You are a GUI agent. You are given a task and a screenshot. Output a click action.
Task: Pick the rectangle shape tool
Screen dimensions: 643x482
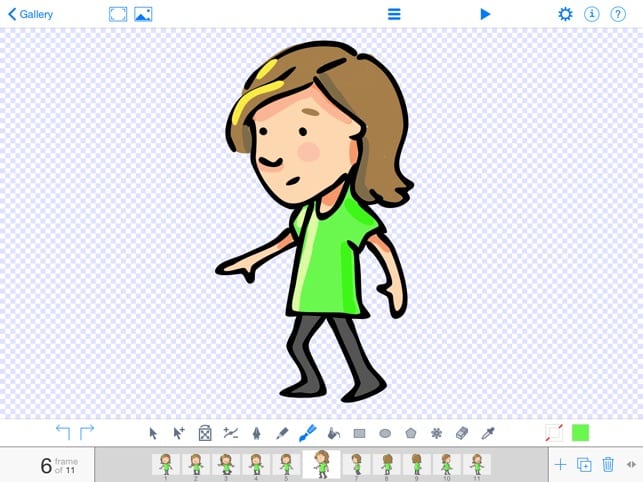point(359,433)
